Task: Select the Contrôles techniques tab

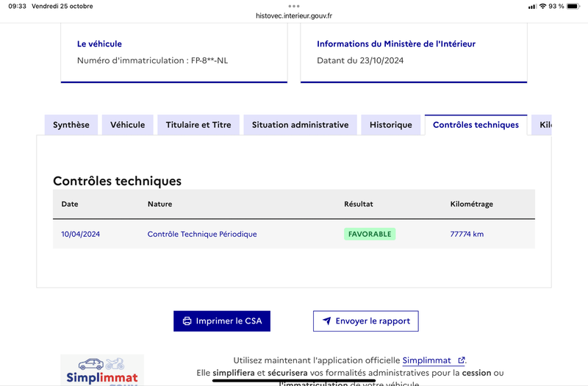Action: click(x=476, y=125)
